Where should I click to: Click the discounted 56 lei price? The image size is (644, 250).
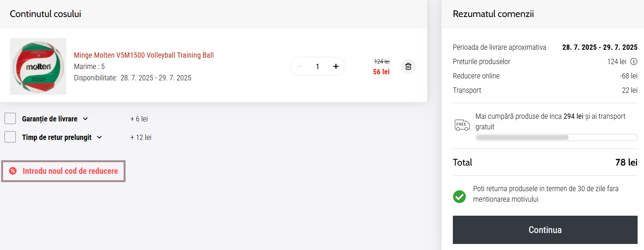[381, 72]
